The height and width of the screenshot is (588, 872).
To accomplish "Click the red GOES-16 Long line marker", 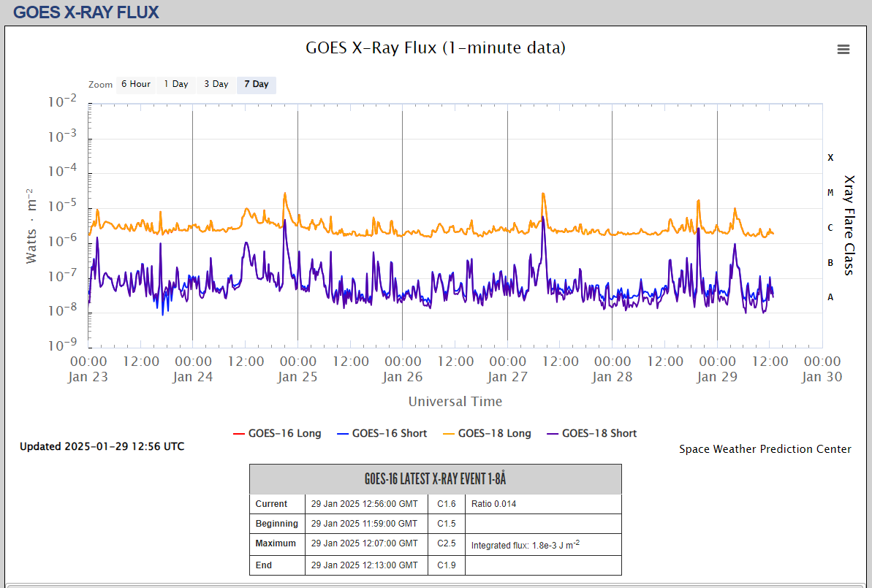I will tap(238, 433).
